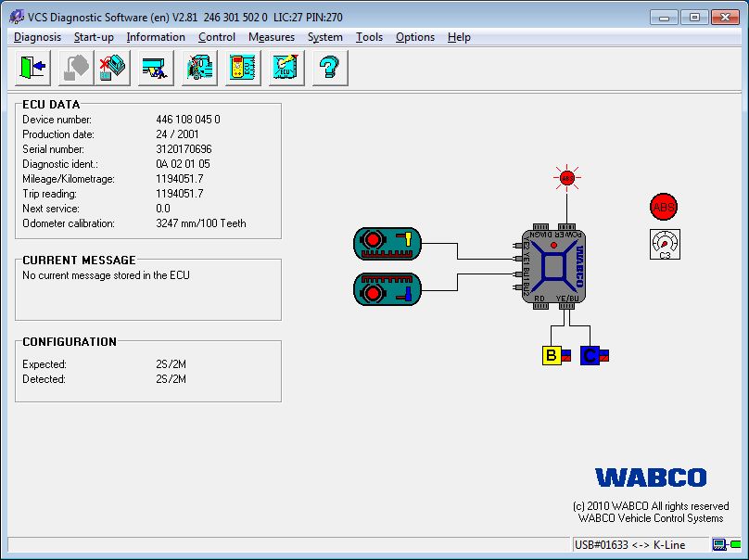
Task: Click the Device number label
Action: (57, 120)
